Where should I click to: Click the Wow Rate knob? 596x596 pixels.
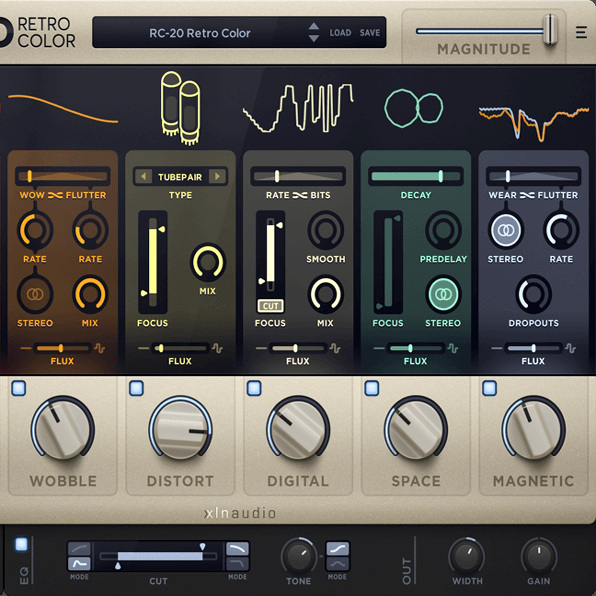coord(35,230)
